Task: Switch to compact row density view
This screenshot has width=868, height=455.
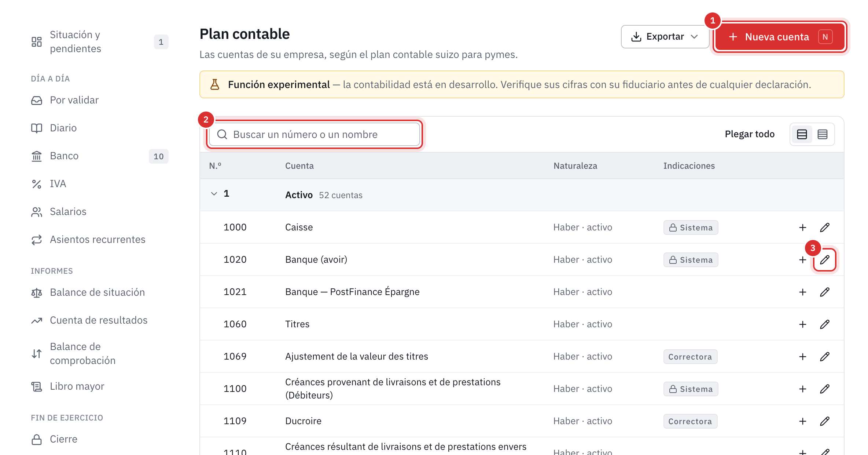Action: click(x=823, y=134)
